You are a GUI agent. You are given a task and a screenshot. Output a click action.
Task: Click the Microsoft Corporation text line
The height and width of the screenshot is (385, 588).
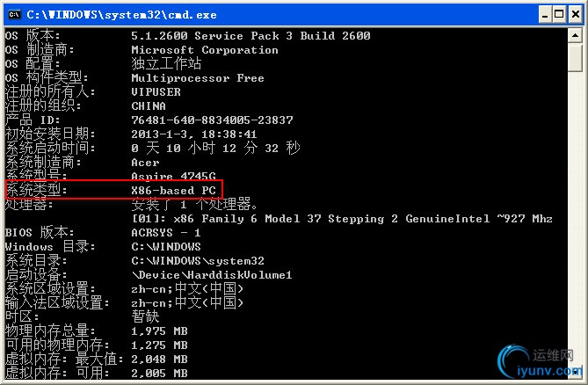[205, 50]
